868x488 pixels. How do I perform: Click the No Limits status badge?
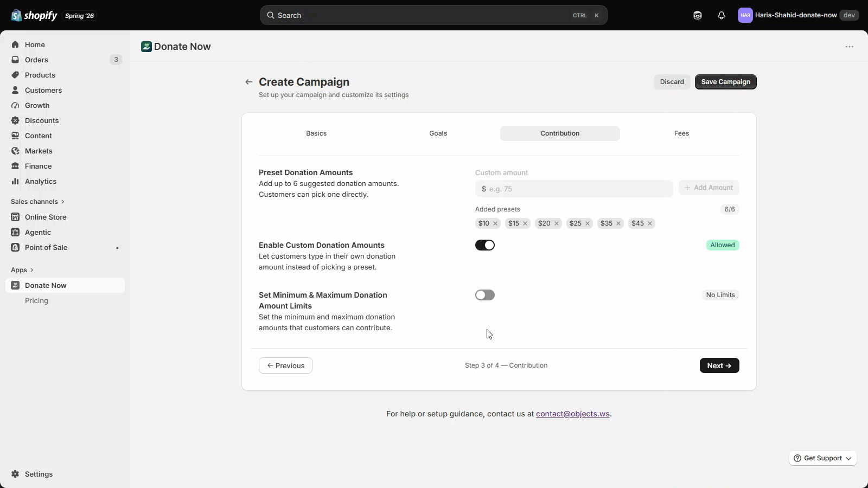pyautogui.click(x=720, y=295)
